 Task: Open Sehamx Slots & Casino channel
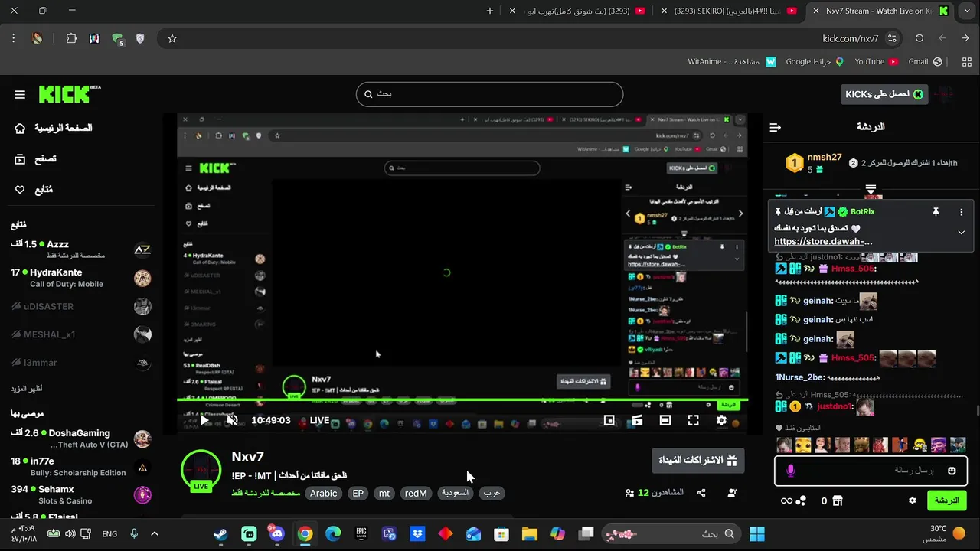tap(81, 494)
